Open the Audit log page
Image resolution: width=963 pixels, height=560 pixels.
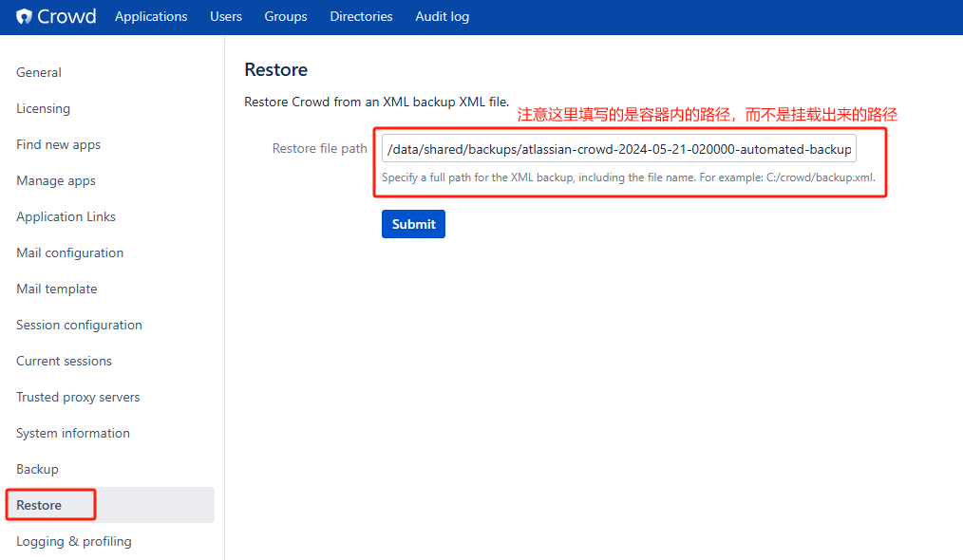coord(443,16)
